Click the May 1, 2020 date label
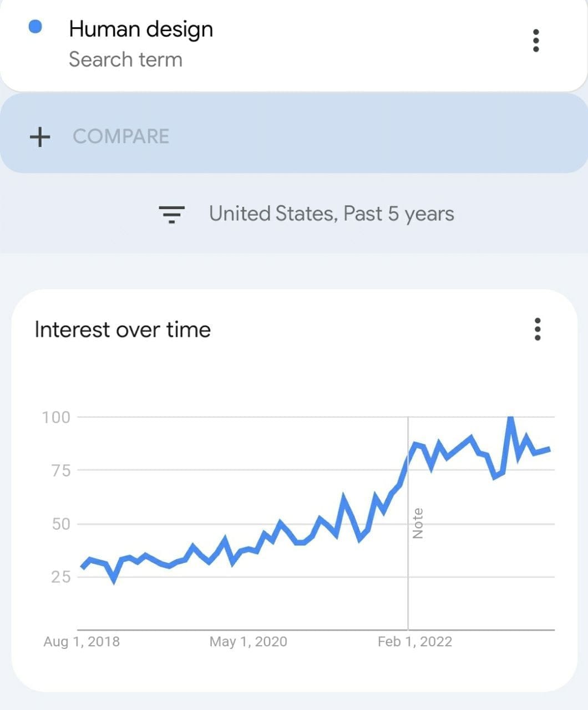This screenshot has height=710, width=588. click(248, 642)
